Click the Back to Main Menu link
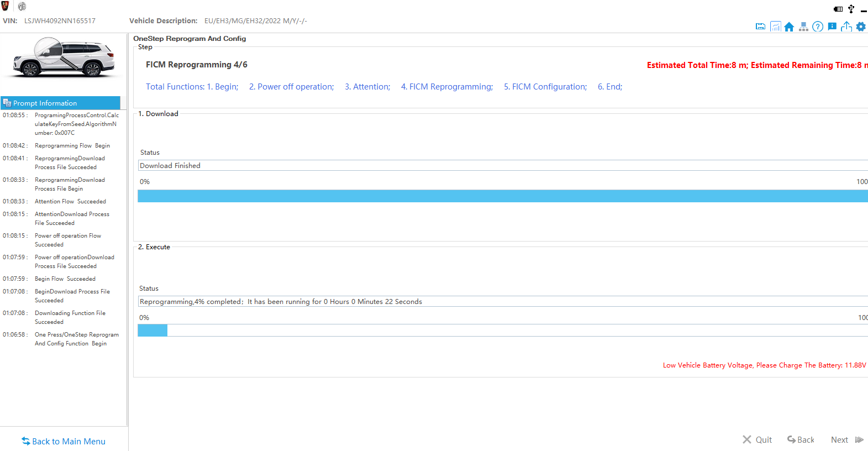Image resolution: width=868 pixels, height=451 pixels. point(64,441)
